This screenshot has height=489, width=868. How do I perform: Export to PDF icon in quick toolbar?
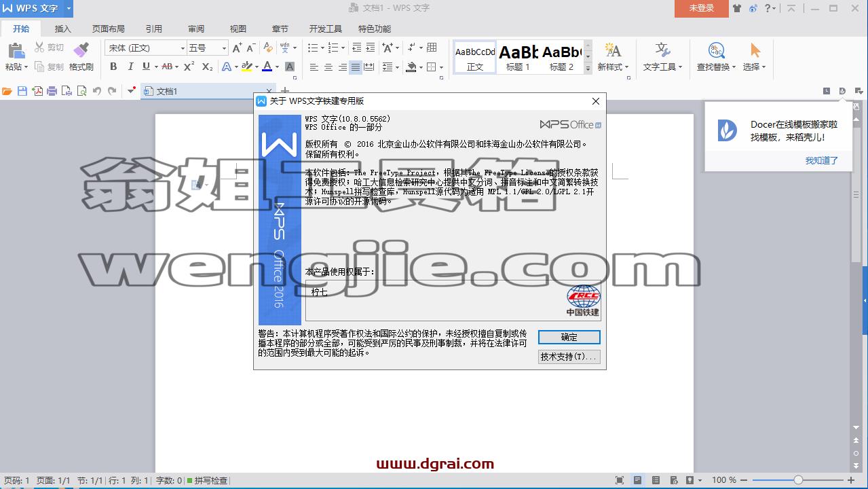click(x=37, y=91)
